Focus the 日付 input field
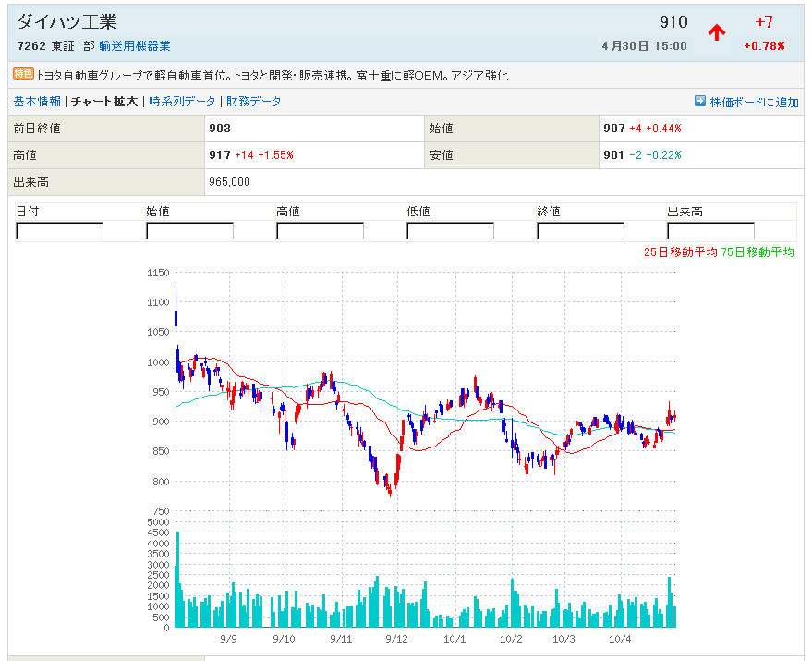Image resolution: width=812 pixels, height=661 pixels. click(60, 231)
